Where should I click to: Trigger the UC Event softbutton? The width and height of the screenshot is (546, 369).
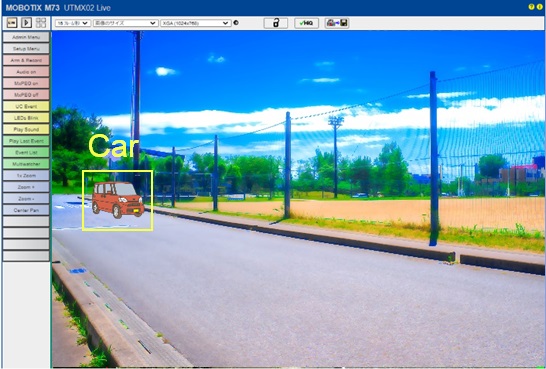[x=26, y=106]
